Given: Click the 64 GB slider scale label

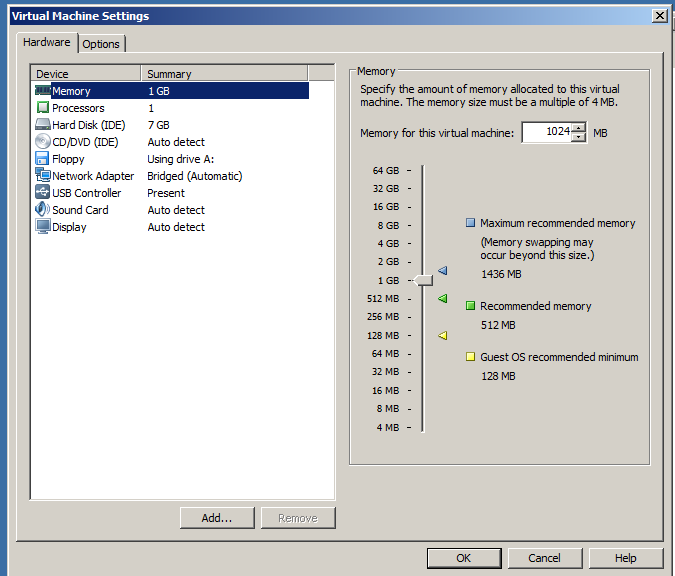Looking at the screenshot, I should [x=386, y=170].
